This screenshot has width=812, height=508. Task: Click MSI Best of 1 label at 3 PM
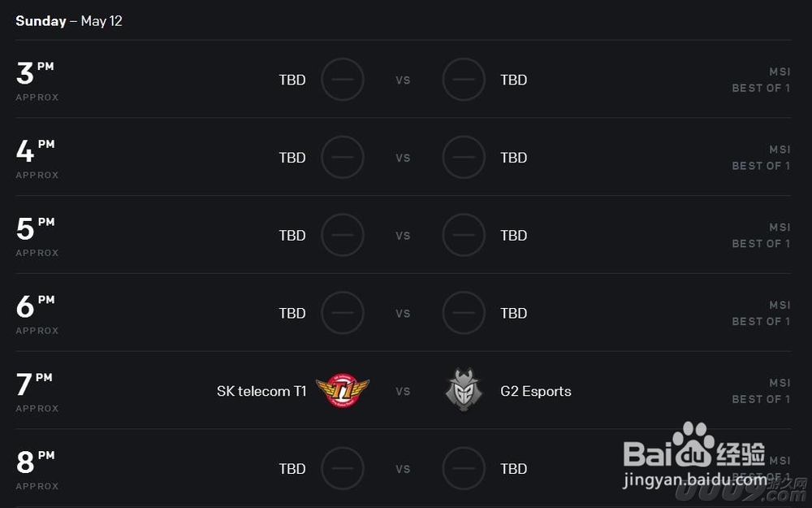(762, 80)
